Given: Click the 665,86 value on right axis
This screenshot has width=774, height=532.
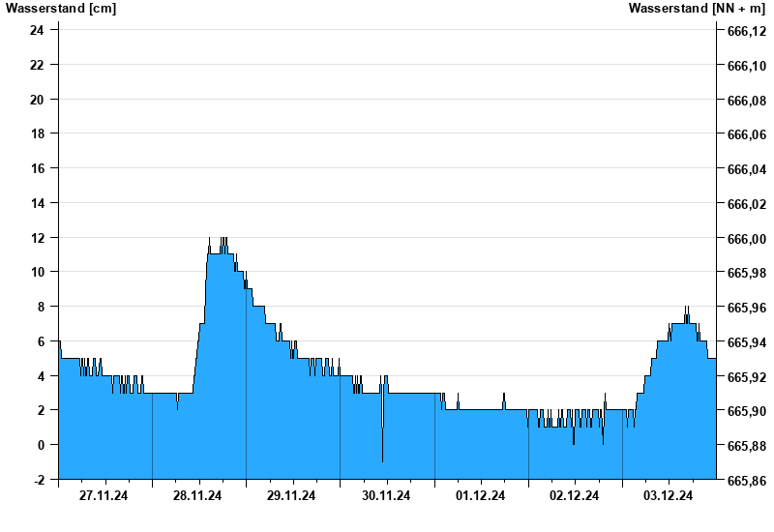Looking at the screenshot, I should click(747, 480).
